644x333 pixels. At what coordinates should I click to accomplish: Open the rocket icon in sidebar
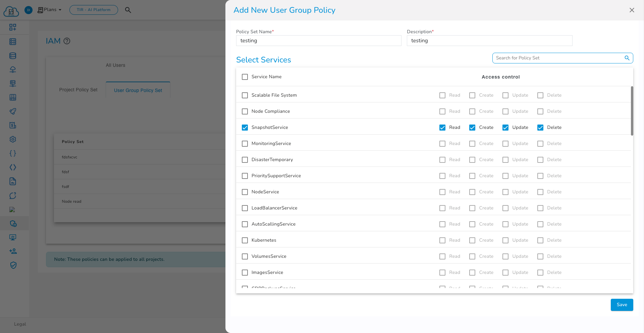coord(13,111)
